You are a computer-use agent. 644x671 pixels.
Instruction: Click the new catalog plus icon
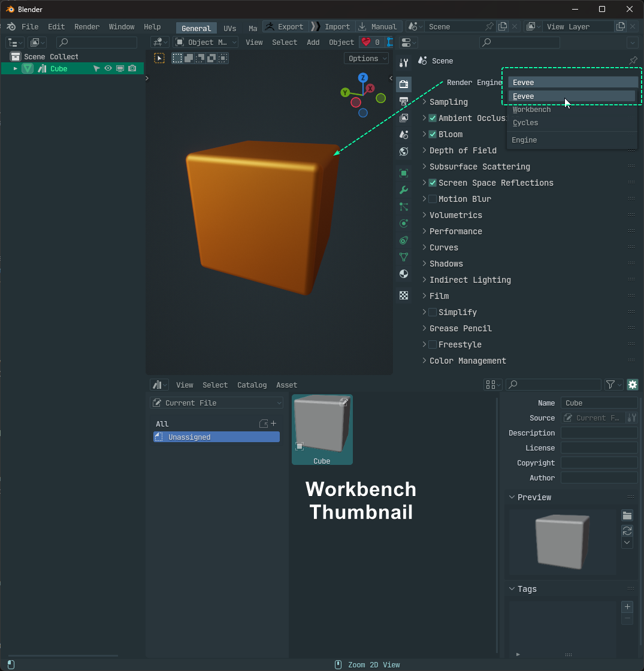(x=273, y=423)
